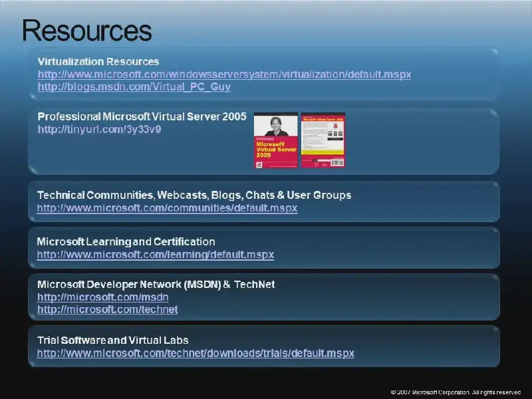Select Trial Software and Virtual Labs heading
532x399 pixels.
[x=112, y=340]
